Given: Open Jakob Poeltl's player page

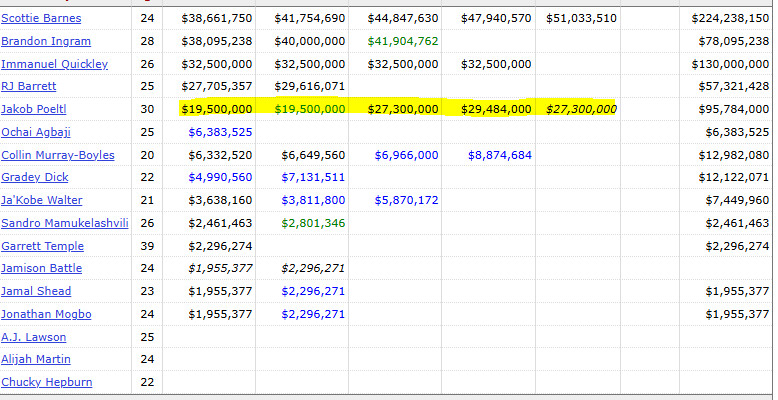Looking at the screenshot, I should click(x=33, y=109).
